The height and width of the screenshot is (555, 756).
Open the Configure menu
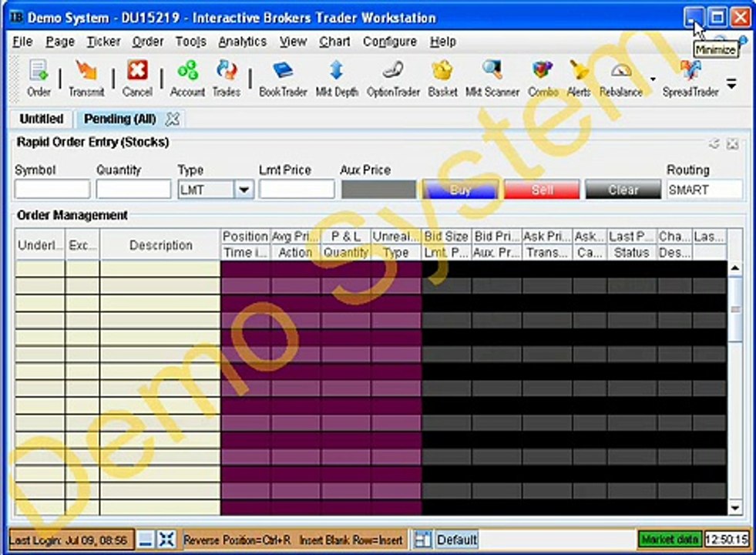[390, 42]
